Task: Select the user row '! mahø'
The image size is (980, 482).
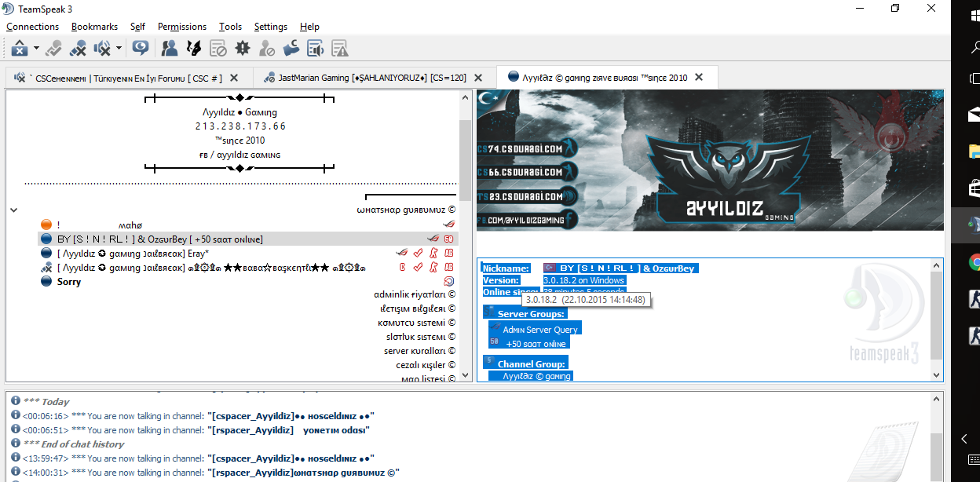Action: pyautogui.click(x=248, y=225)
